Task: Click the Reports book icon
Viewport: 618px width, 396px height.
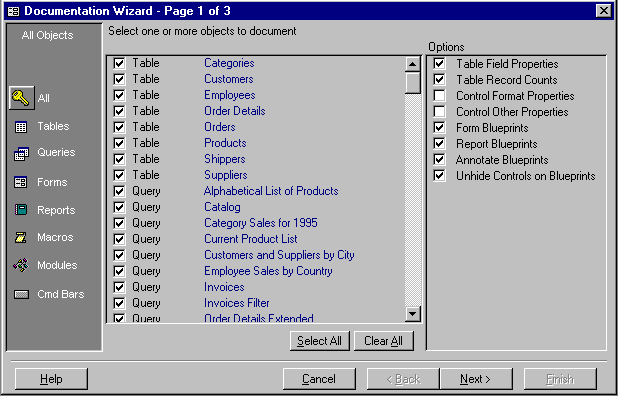Action: pyautogui.click(x=20, y=210)
